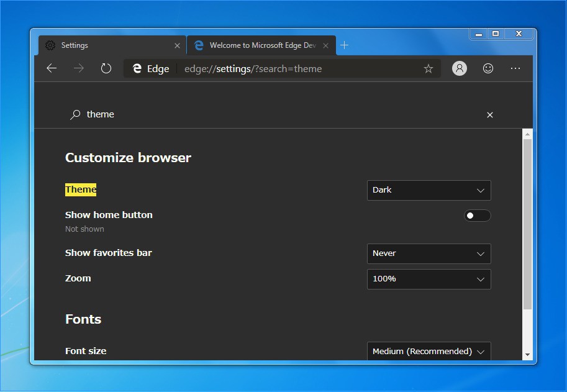This screenshot has height=392, width=567.
Task: Clear the theme search with X
Action: pyautogui.click(x=490, y=115)
